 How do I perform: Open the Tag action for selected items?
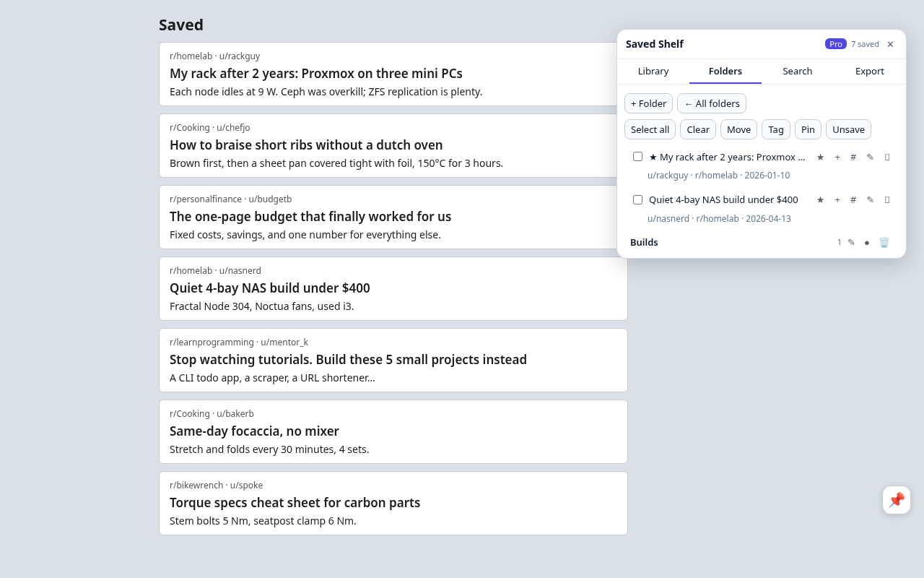[x=776, y=129]
